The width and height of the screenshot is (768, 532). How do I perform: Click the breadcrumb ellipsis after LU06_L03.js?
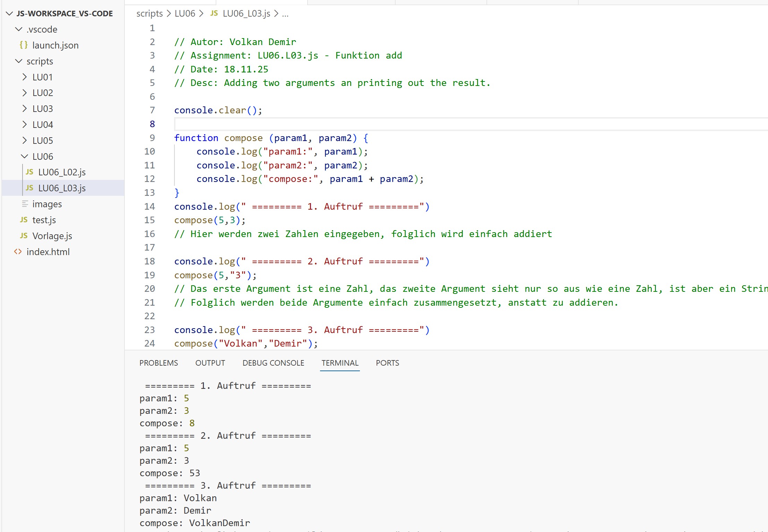tap(285, 14)
